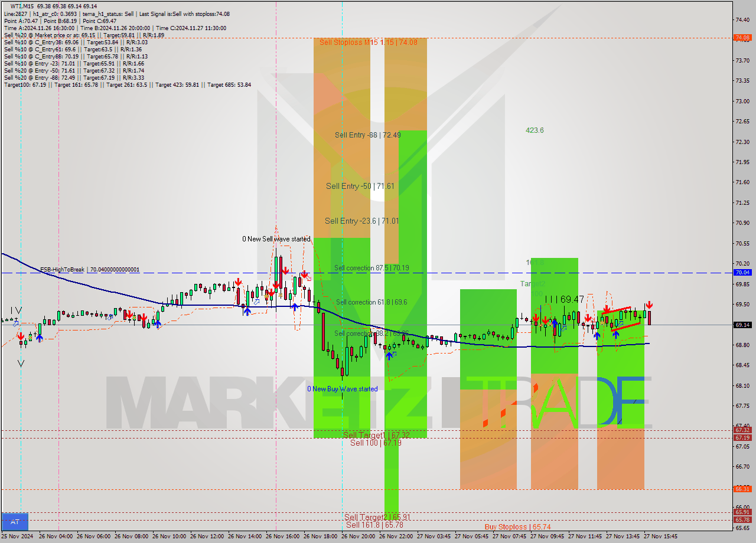Click the 'Sell Target1 | 67.32' label
This screenshot has height=543, width=756.
tap(376, 435)
